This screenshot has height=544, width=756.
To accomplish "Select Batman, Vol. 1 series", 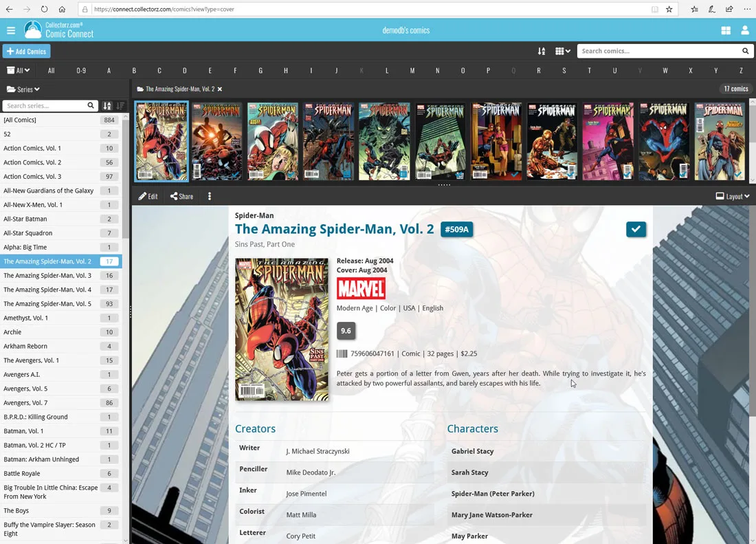I will 60,431.
